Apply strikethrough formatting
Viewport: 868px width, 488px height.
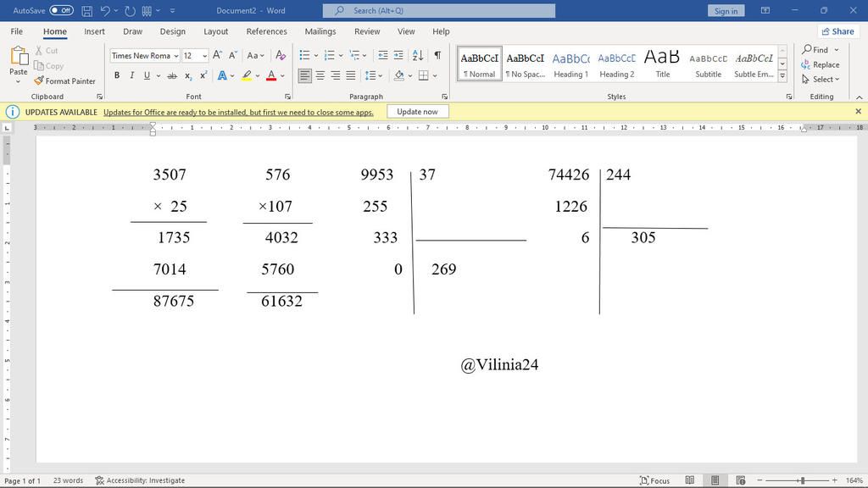tap(172, 75)
